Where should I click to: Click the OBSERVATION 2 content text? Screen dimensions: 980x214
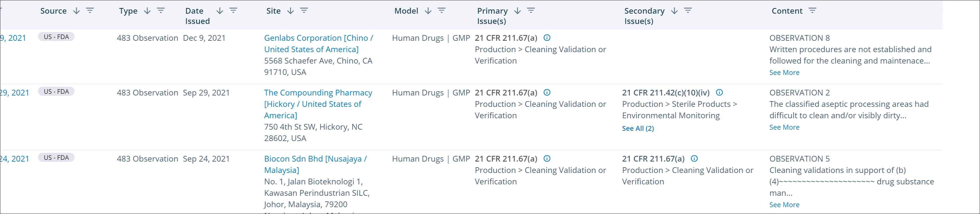click(x=849, y=104)
